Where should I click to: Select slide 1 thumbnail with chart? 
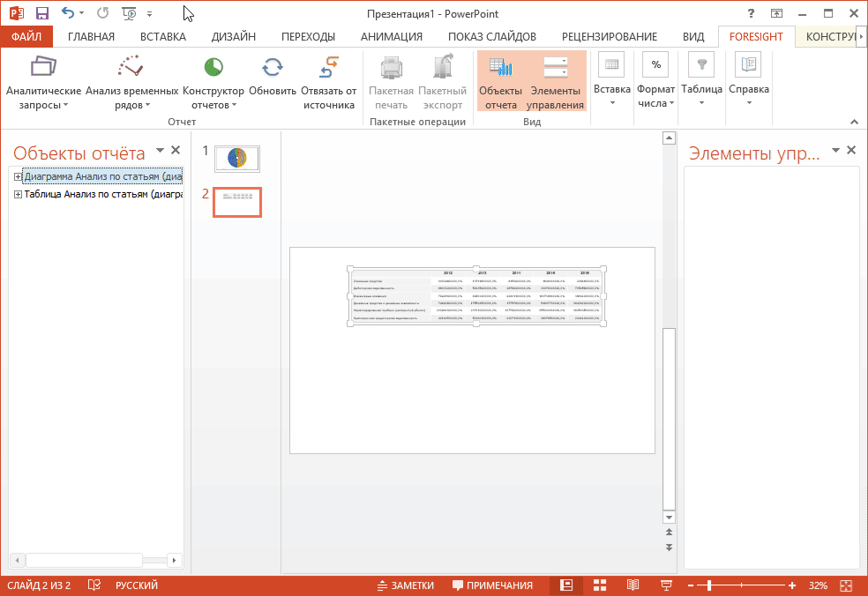click(237, 158)
